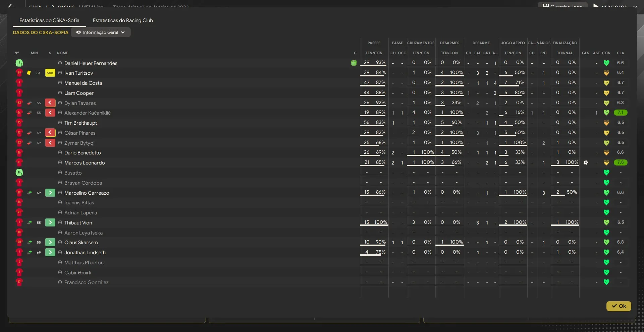Sort by the Nº shirt number column

pos(17,53)
